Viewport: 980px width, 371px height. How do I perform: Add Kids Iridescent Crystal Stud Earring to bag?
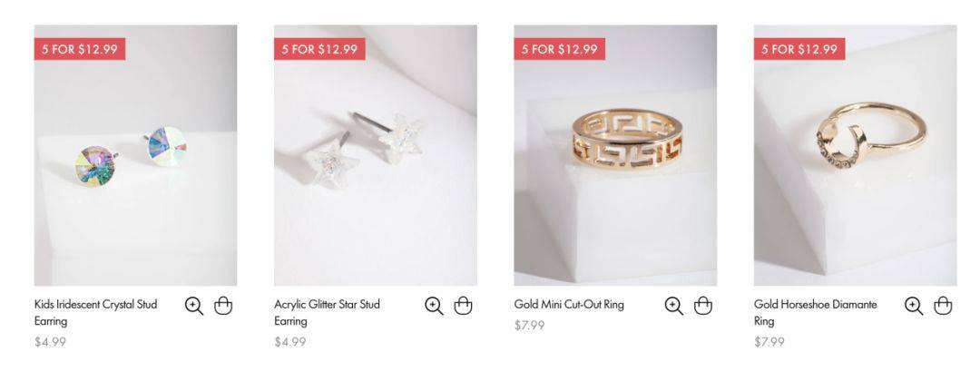point(223,306)
